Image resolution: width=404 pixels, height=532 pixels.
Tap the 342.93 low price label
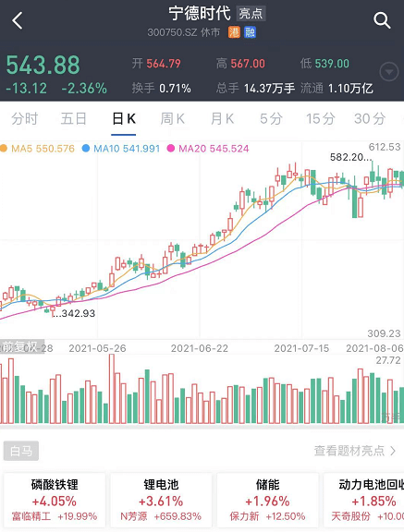point(74,313)
